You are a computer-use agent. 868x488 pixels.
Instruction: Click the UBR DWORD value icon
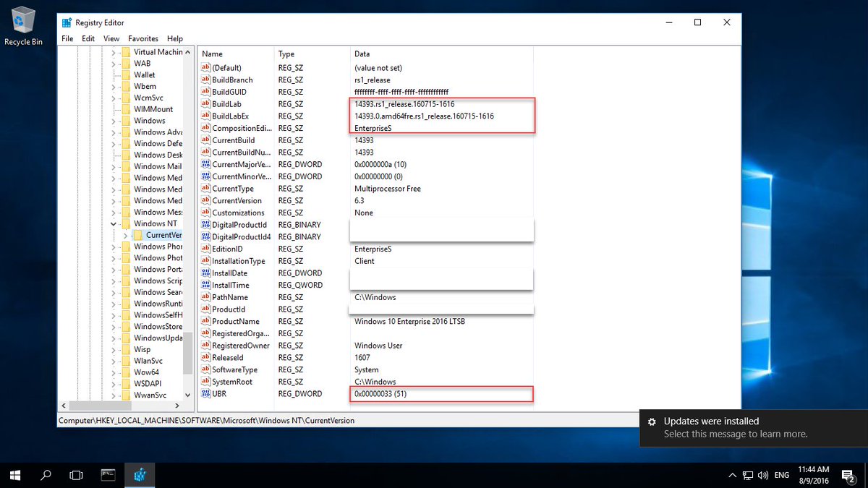click(x=205, y=393)
